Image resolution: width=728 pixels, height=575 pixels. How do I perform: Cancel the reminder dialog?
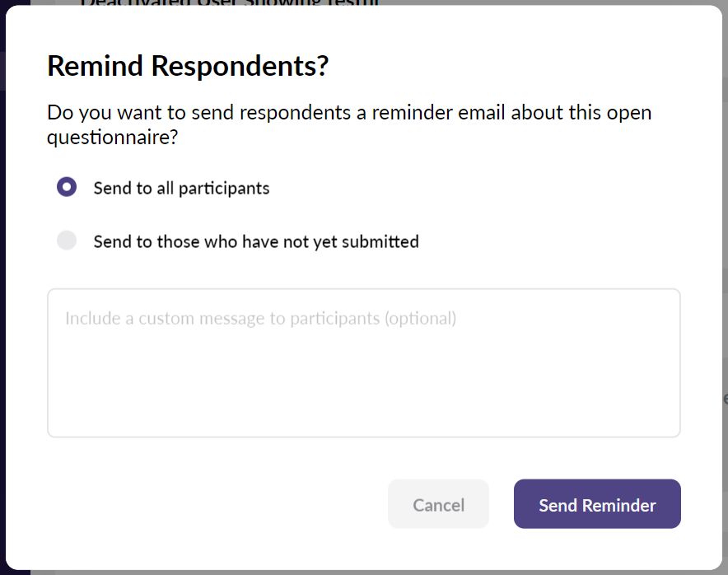438,504
